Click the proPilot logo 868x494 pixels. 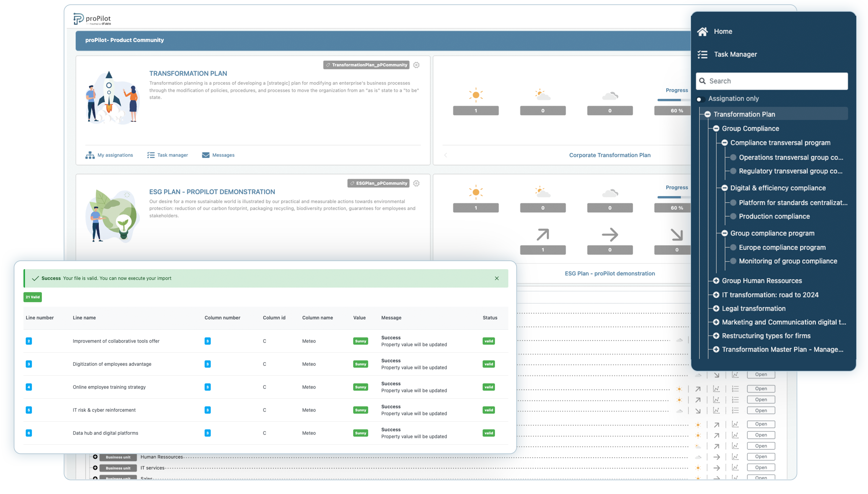tap(92, 19)
